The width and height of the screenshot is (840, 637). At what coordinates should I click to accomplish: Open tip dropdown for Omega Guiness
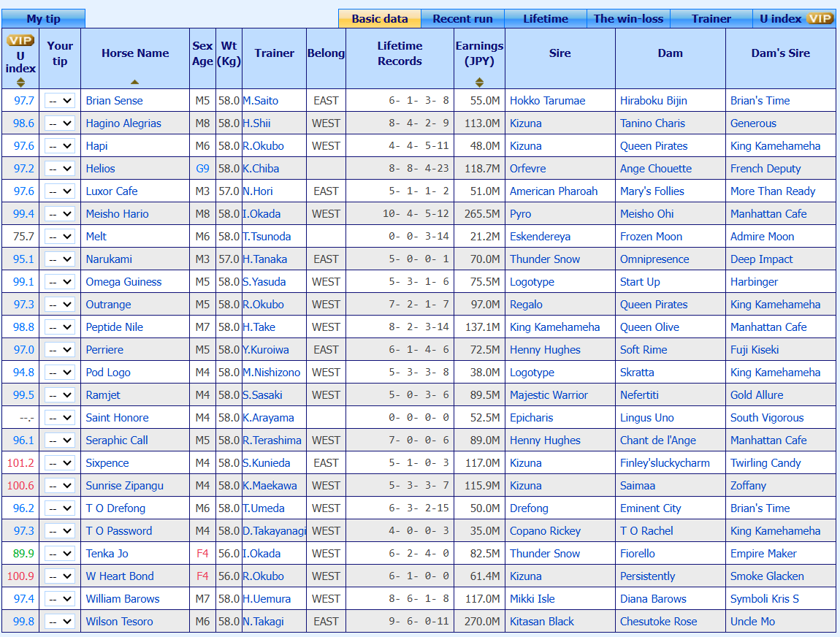coord(59,282)
